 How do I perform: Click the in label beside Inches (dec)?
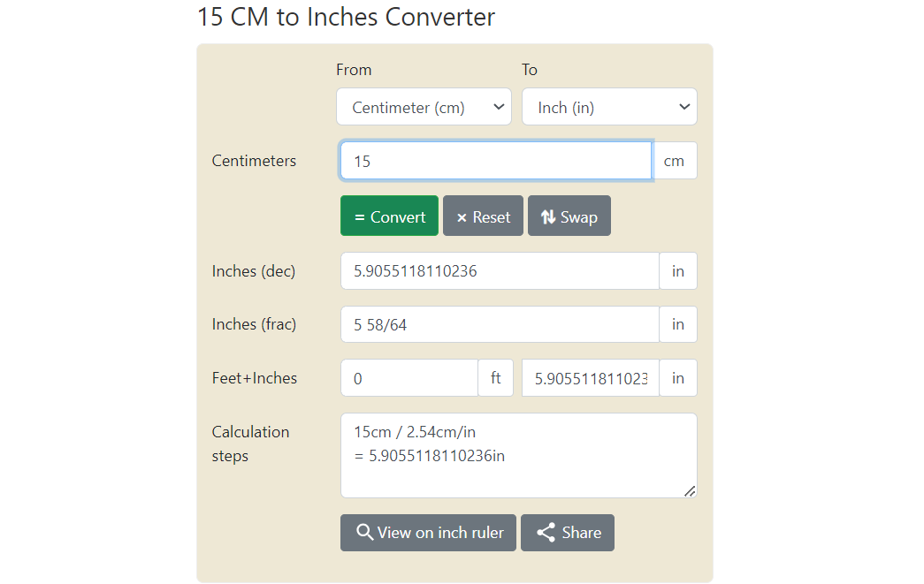(x=678, y=271)
